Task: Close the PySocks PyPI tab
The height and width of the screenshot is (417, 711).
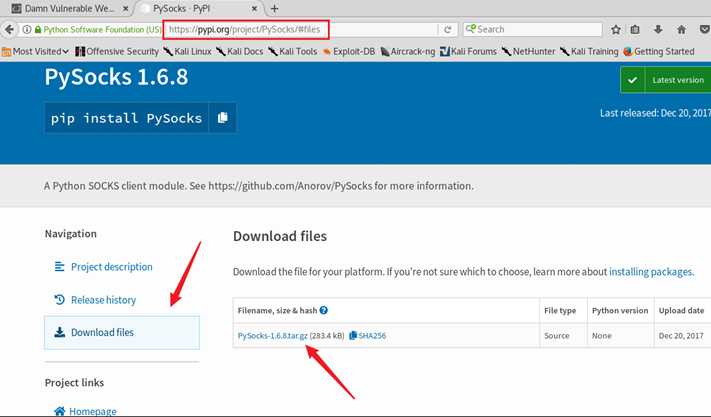Action: tap(254, 9)
